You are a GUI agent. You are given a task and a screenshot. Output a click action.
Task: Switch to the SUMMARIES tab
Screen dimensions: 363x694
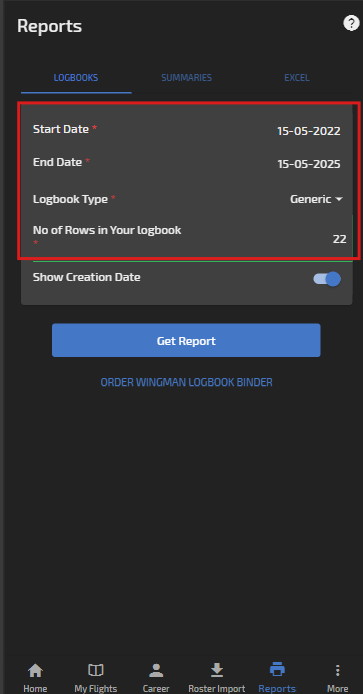[186, 78]
